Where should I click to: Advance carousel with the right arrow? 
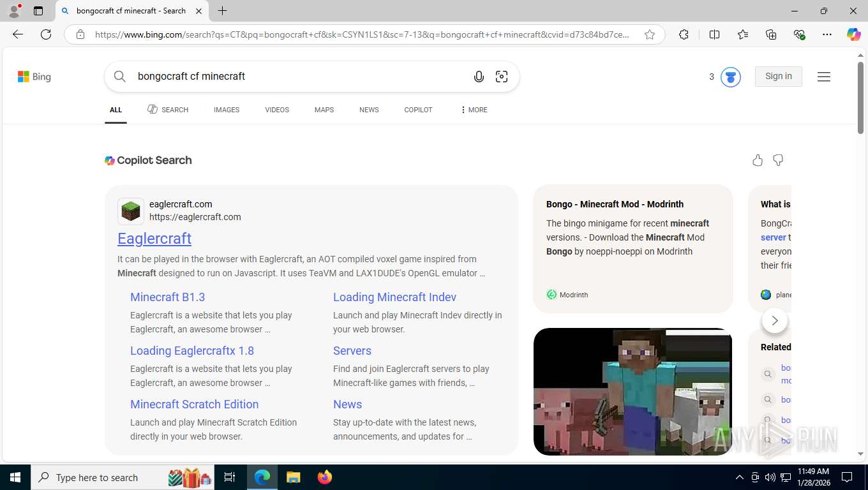pos(775,320)
